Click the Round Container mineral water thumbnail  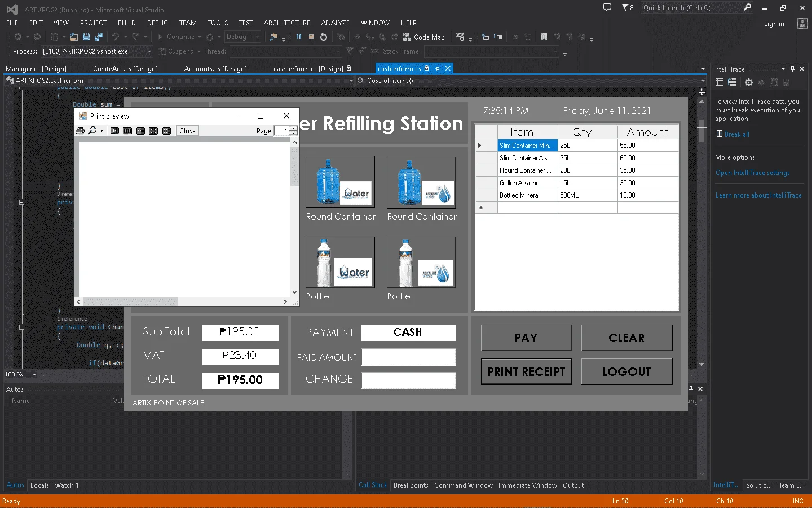340,182
